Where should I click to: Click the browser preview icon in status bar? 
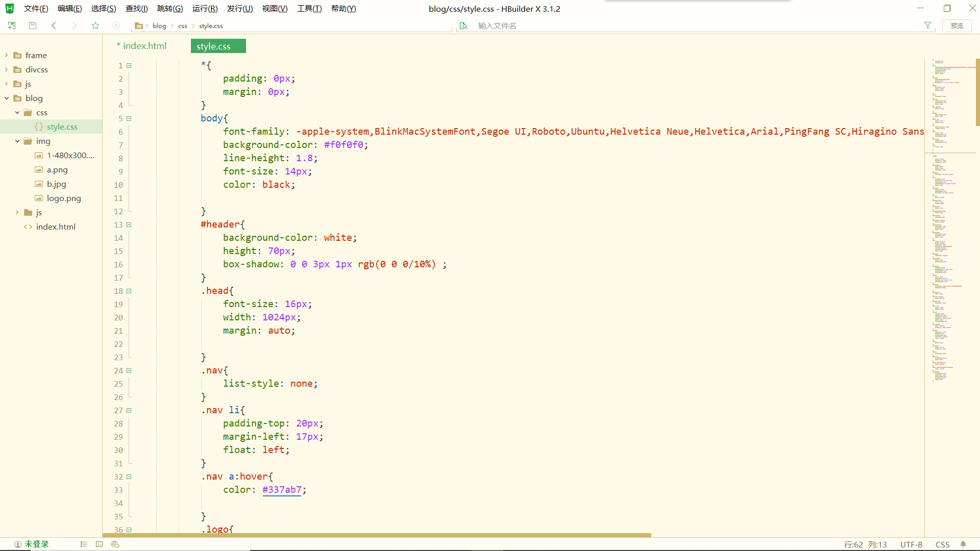(115, 544)
